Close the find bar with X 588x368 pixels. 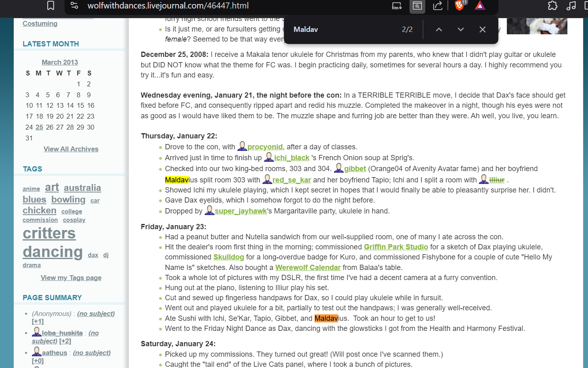pos(483,29)
